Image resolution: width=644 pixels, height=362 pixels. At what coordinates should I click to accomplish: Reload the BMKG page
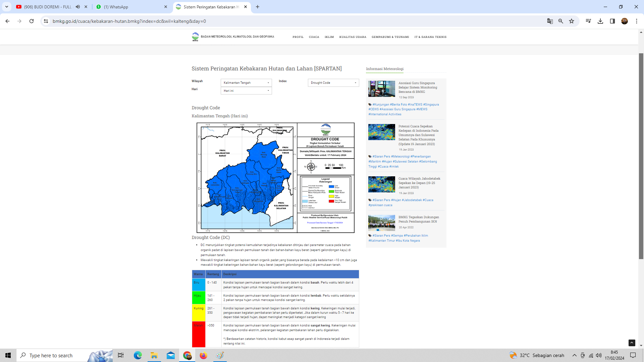(x=32, y=21)
